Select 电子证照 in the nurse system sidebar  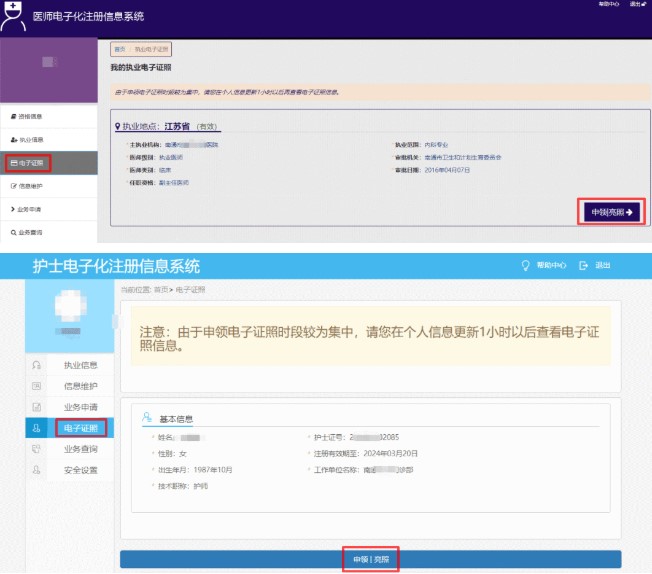click(x=80, y=428)
